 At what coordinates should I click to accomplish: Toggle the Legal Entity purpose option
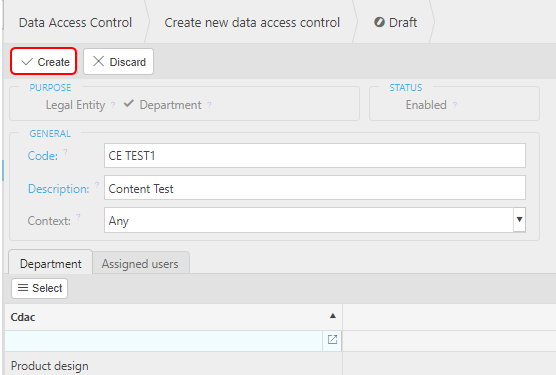[75, 105]
